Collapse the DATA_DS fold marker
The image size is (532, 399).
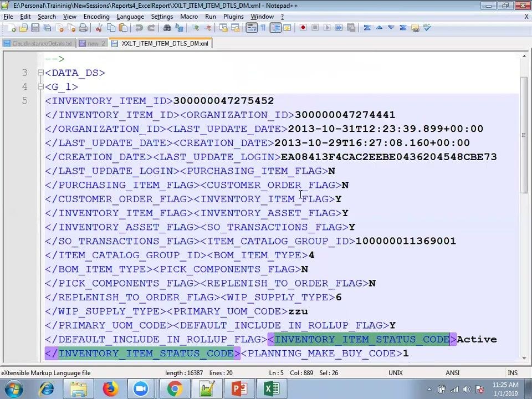pyautogui.click(x=40, y=73)
